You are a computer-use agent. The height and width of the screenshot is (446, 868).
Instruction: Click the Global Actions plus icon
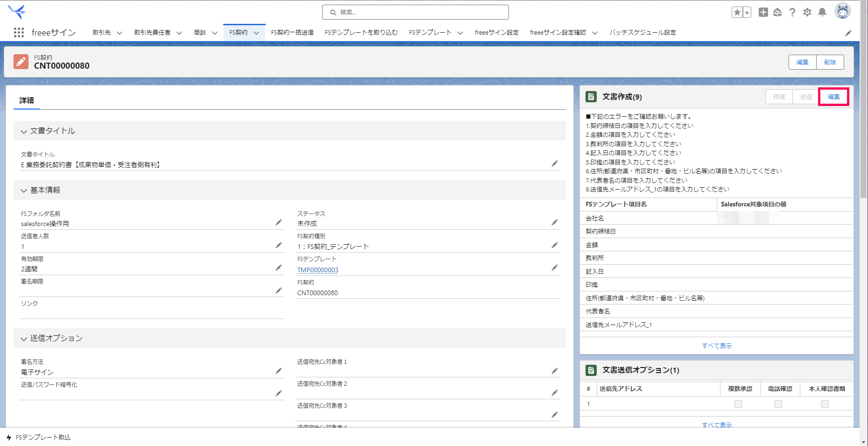[x=763, y=12]
